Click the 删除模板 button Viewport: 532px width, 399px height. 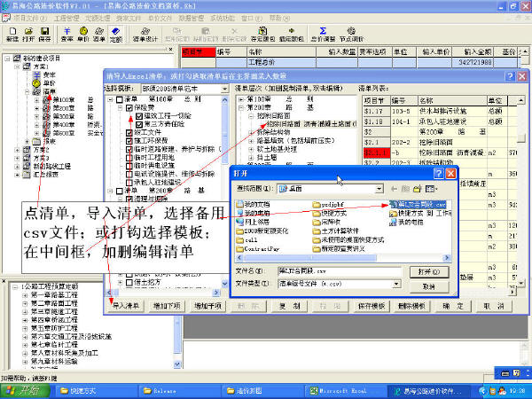point(412,306)
